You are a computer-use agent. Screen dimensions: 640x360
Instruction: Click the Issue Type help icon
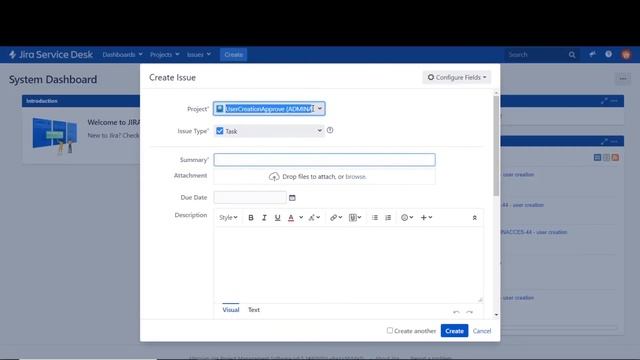pos(330,130)
